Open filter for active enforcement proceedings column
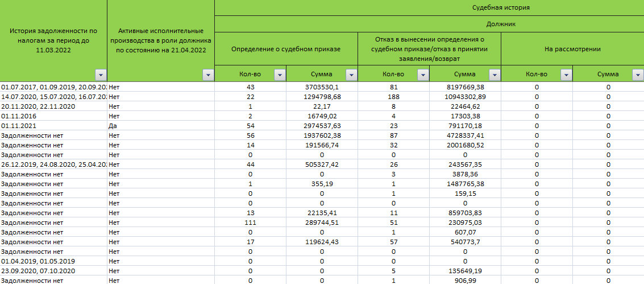 (x=208, y=75)
